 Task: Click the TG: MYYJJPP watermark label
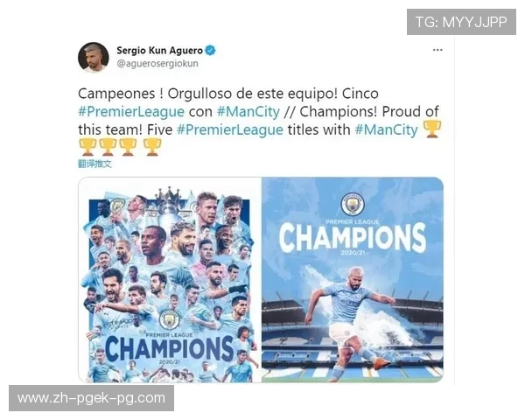[461, 22]
